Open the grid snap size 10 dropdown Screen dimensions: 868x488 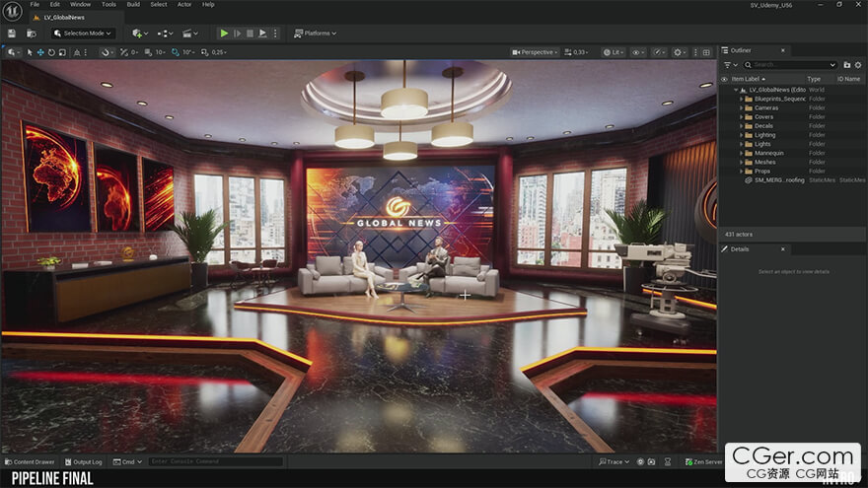point(160,52)
